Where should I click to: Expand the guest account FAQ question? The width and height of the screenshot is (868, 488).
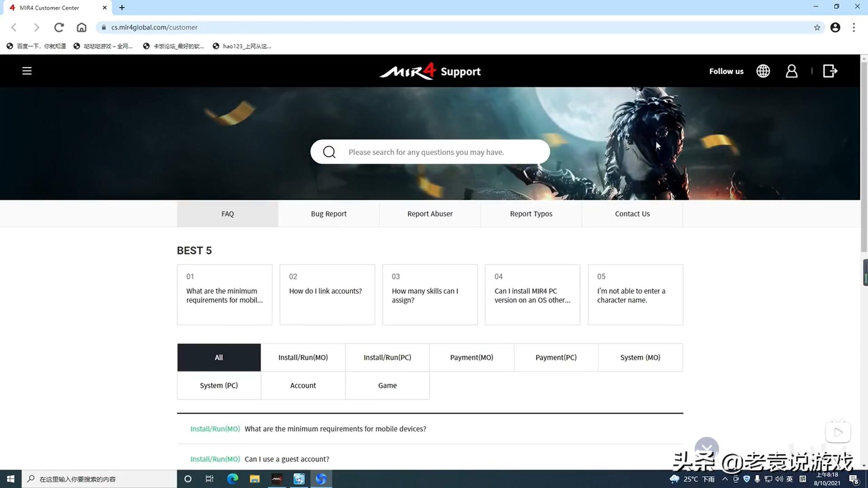point(287,459)
